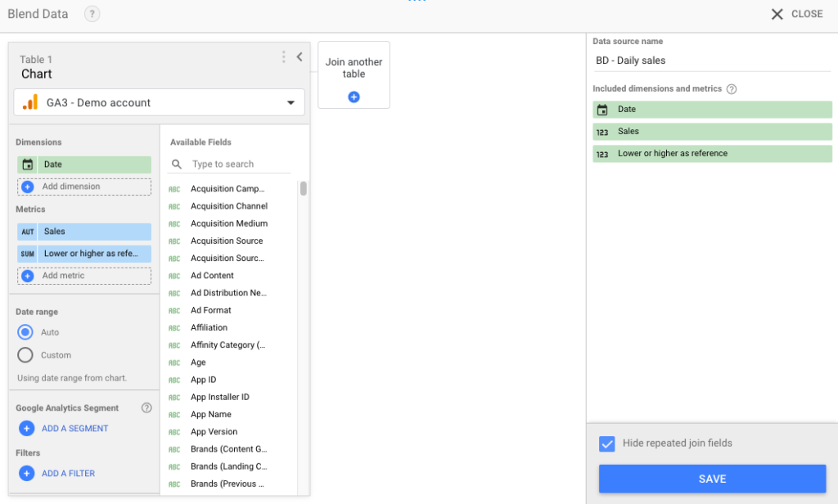This screenshot has height=504, width=838.
Task: Click the Google Analytics bar chart icon
Action: click(x=30, y=102)
